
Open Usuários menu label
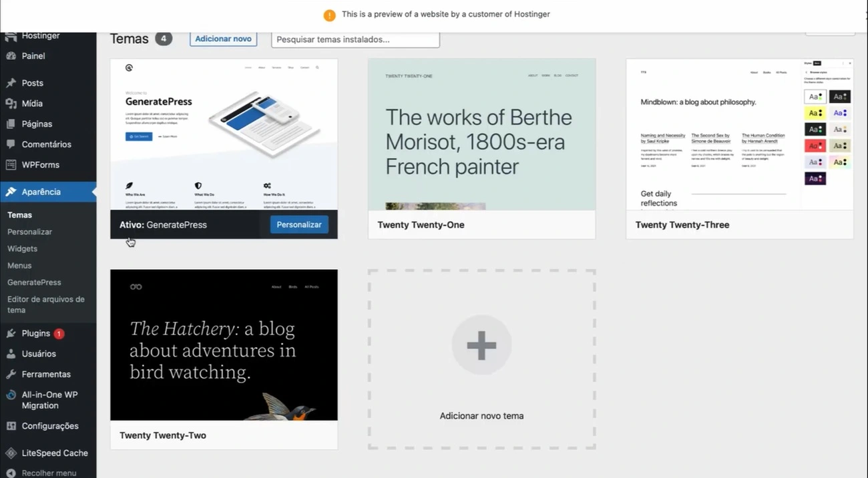[39, 354]
